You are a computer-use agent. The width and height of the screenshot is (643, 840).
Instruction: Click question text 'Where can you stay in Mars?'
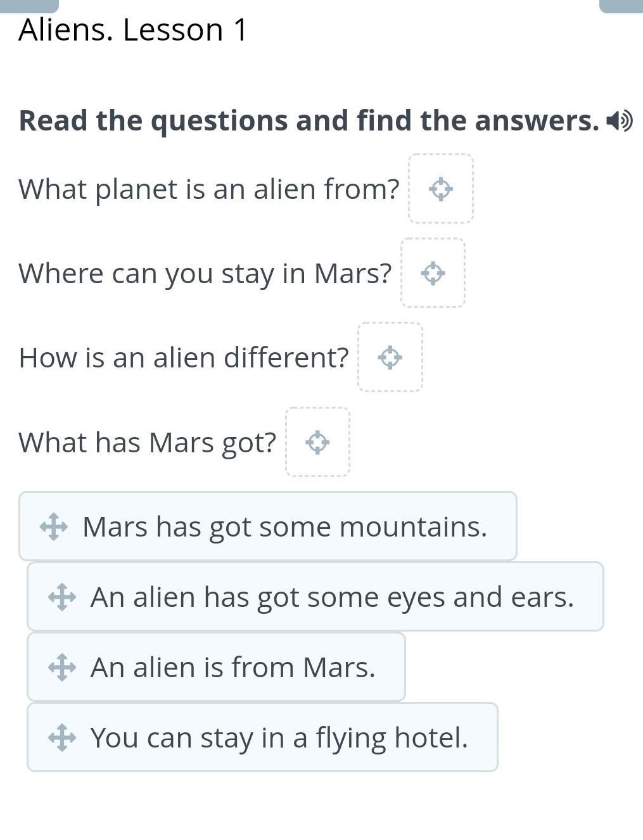205,273
